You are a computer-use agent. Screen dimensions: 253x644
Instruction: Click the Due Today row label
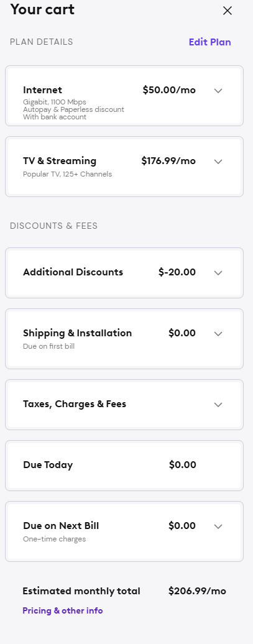[x=48, y=465]
